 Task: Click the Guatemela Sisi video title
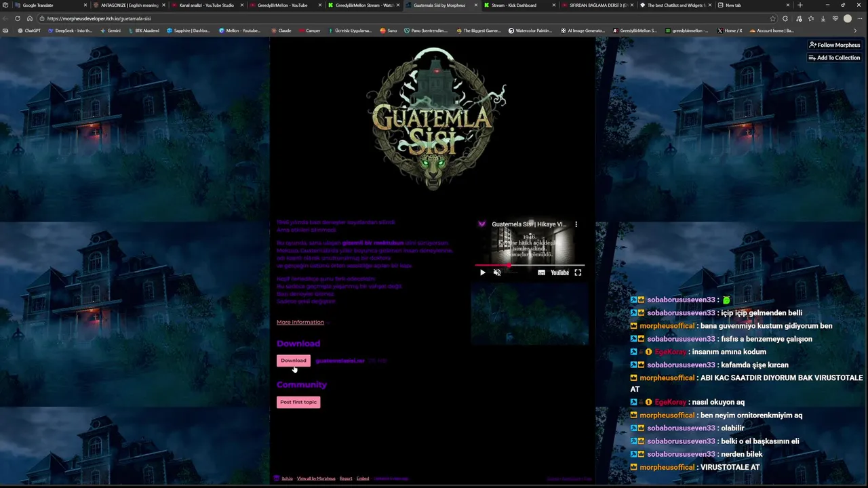[529, 224]
